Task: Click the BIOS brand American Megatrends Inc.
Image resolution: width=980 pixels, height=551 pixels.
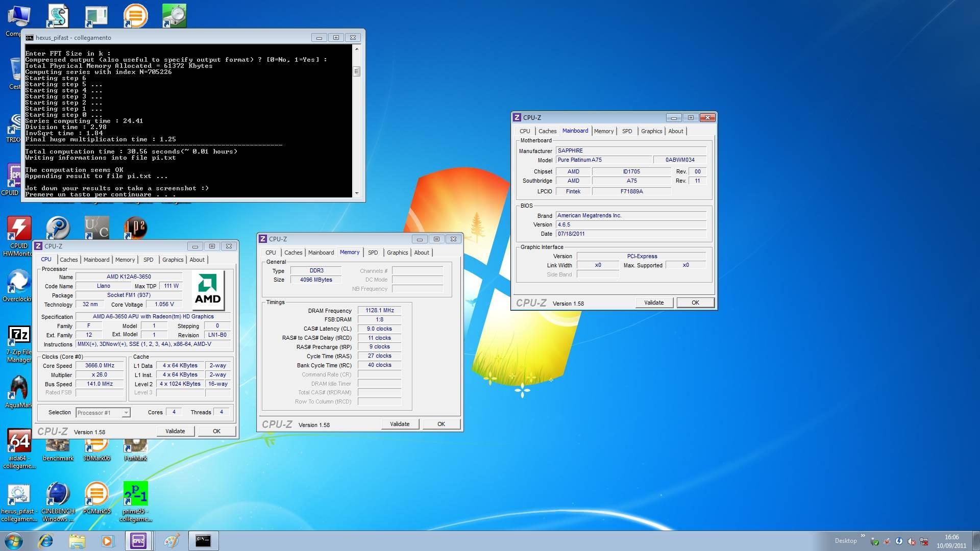Action: 631,215
